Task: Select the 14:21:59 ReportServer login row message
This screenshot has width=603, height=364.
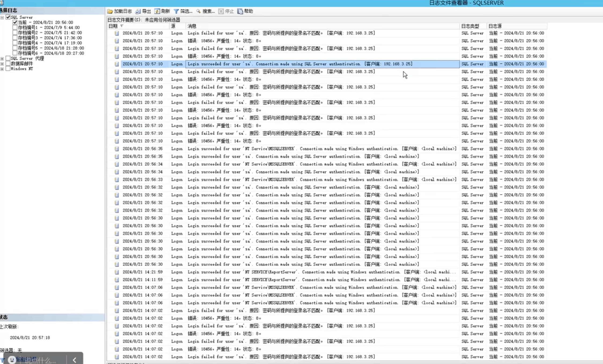Action: tap(323, 272)
